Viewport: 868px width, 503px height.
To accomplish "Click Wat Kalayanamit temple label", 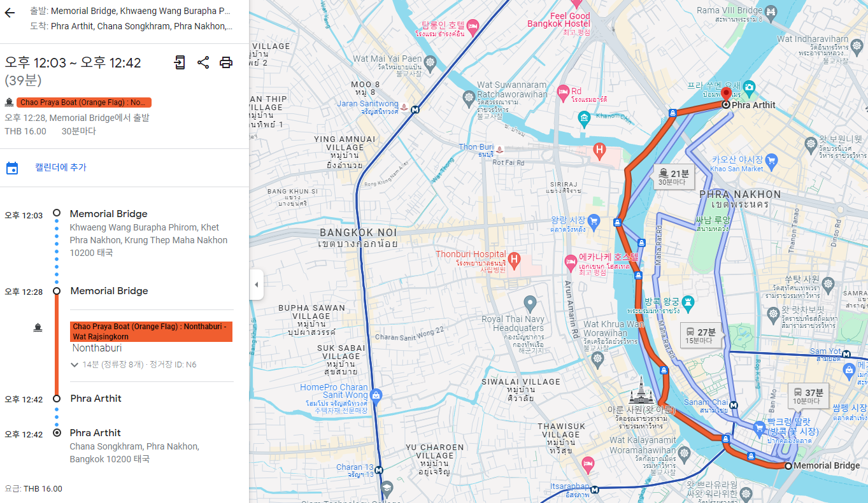I will click(643, 444).
